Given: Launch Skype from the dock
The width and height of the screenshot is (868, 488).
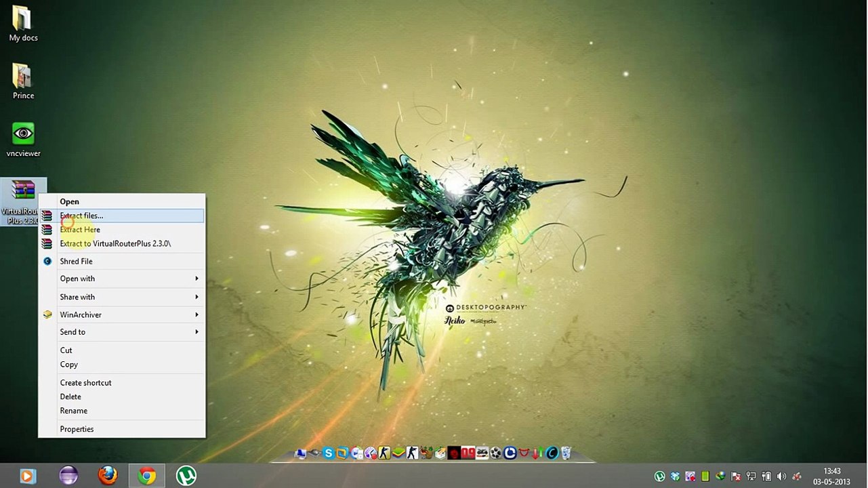Looking at the screenshot, I should pos(329,453).
